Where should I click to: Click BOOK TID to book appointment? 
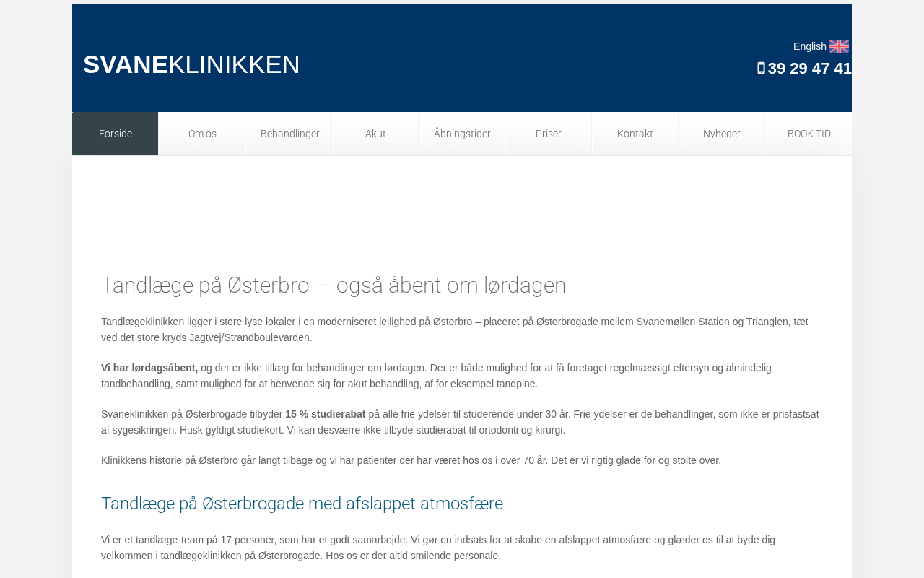tap(809, 134)
